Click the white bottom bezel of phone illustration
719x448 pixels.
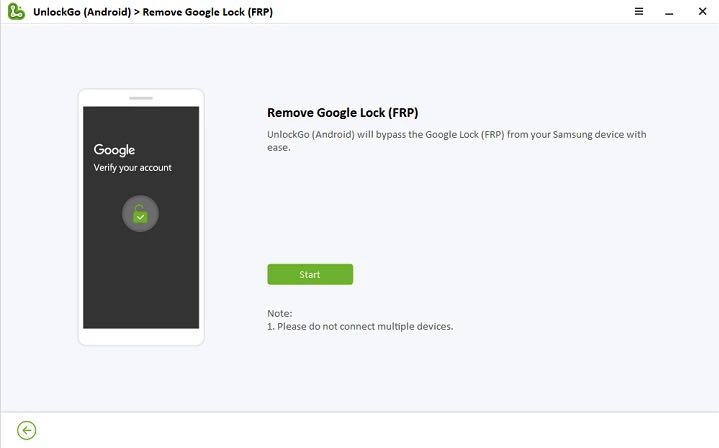click(141, 337)
